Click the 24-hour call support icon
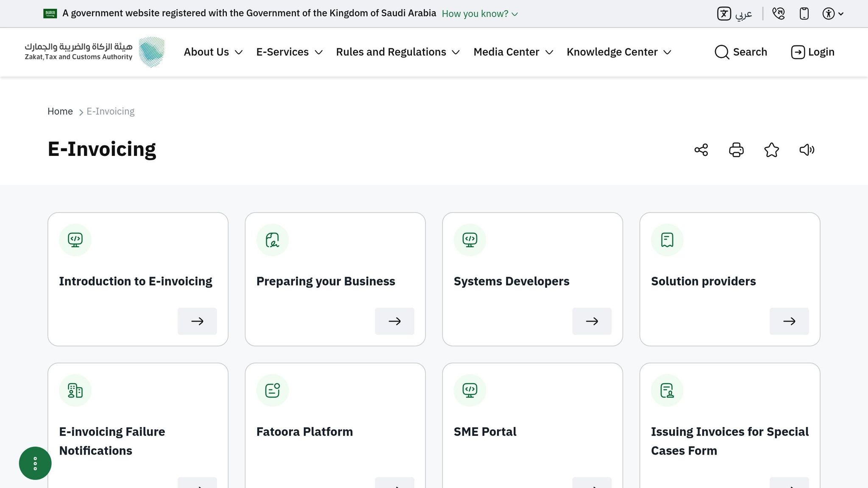868x488 pixels. click(x=778, y=14)
